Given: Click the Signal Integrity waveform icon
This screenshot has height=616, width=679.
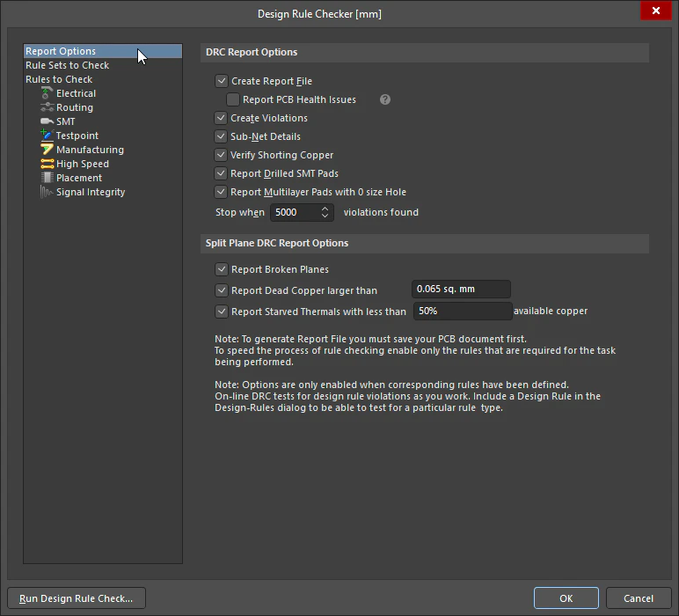Looking at the screenshot, I should tap(47, 192).
